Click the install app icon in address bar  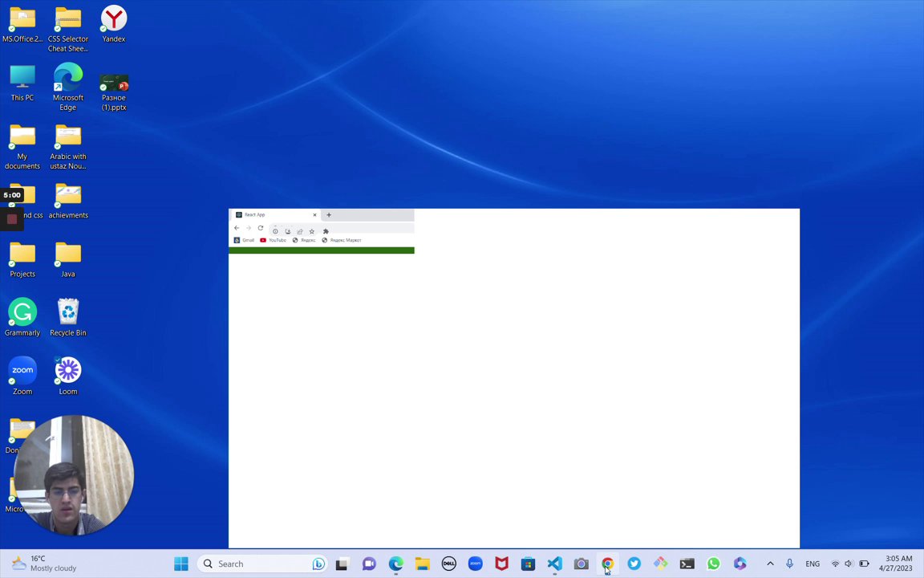[288, 231]
